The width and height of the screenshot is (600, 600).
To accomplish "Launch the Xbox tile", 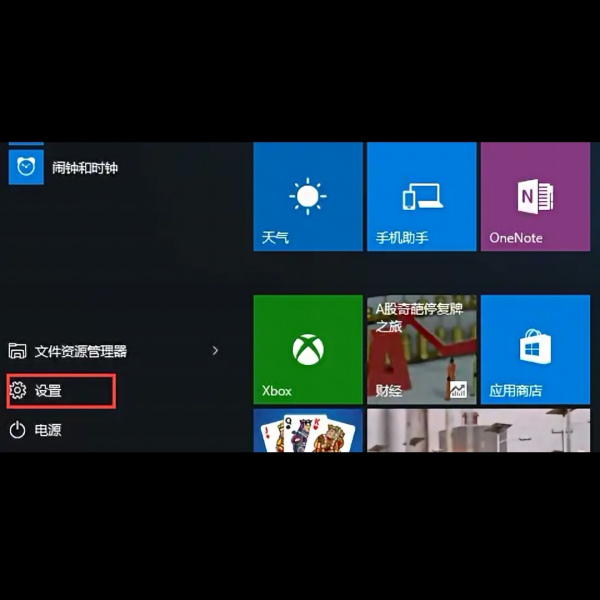I will coord(308,349).
